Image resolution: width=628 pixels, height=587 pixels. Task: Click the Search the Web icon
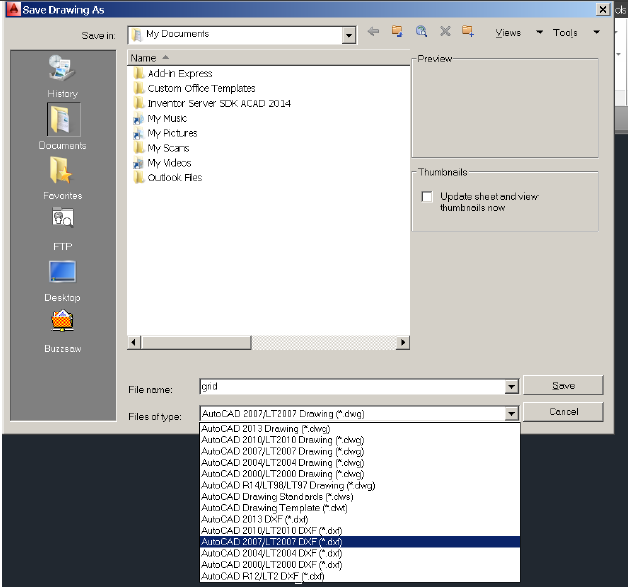pos(421,31)
